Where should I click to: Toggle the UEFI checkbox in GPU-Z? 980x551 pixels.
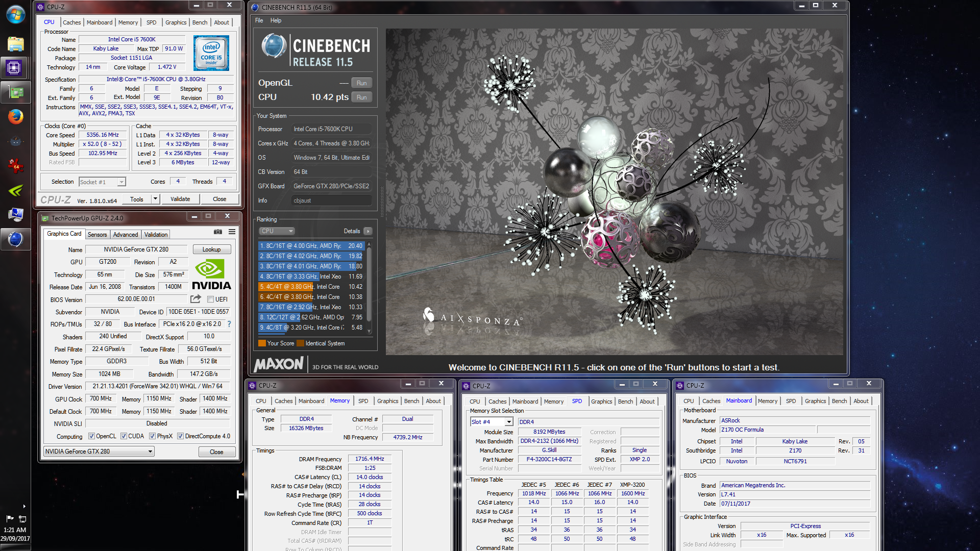coord(210,299)
